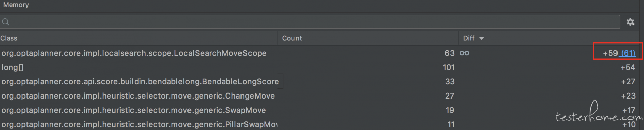The image size is (644, 130).
Task: Click the search magnifier icon
Action: pyautogui.click(x=6, y=22)
